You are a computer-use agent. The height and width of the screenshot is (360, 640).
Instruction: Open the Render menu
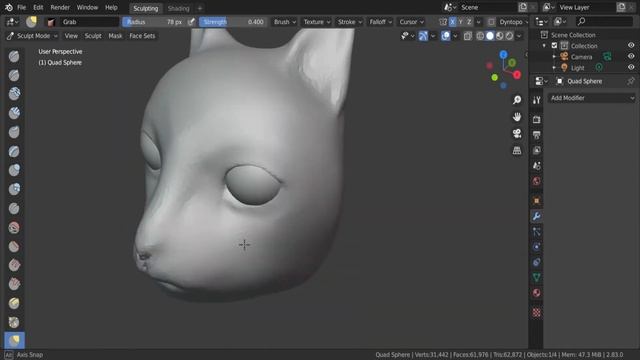60,7
